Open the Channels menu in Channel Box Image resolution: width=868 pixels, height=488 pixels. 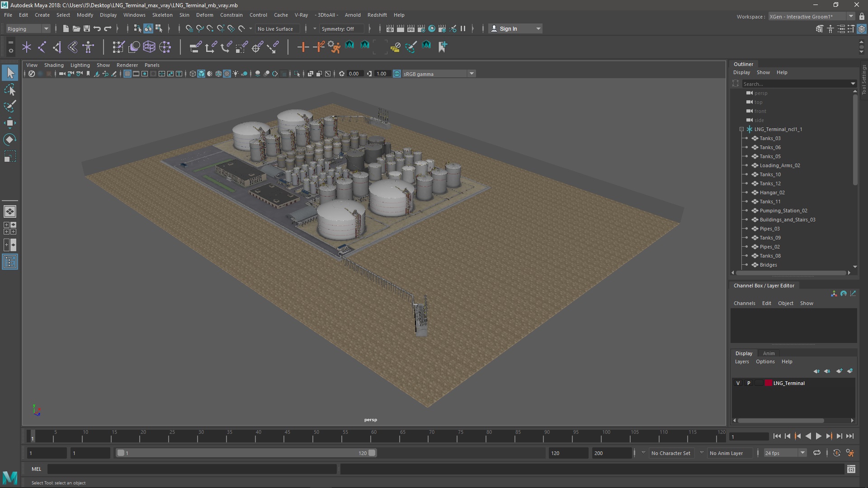click(x=744, y=303)
